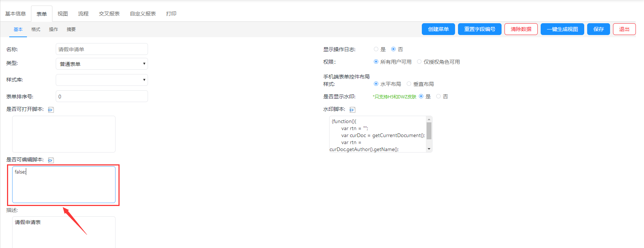Save the form with 保存
The height and width of the screenshot is (248, 644).
pos(599,29)
